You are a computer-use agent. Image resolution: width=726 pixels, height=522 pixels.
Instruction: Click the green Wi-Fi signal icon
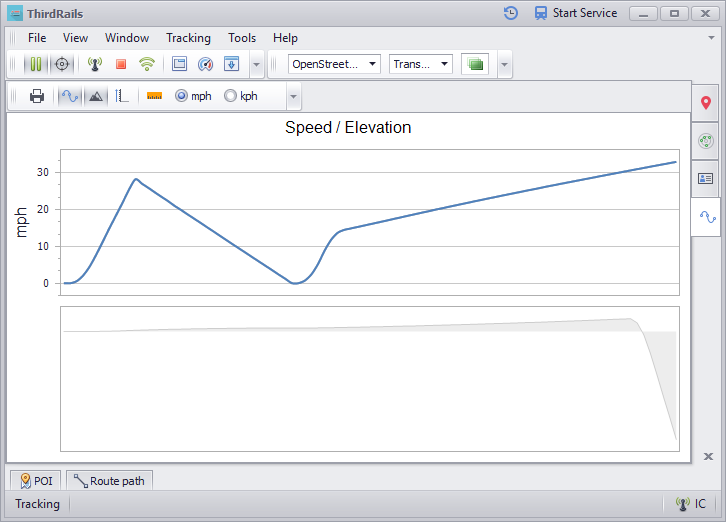coord(147,64)
